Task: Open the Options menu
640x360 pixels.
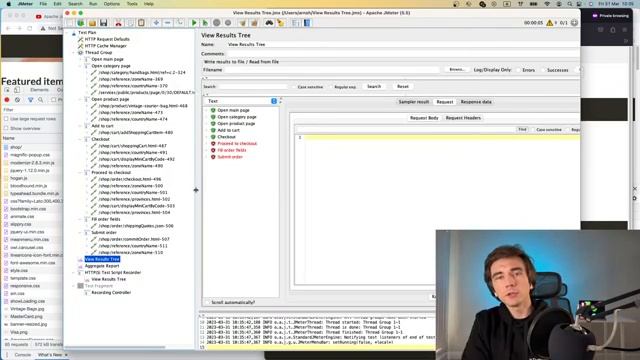Action: point(111,4)
